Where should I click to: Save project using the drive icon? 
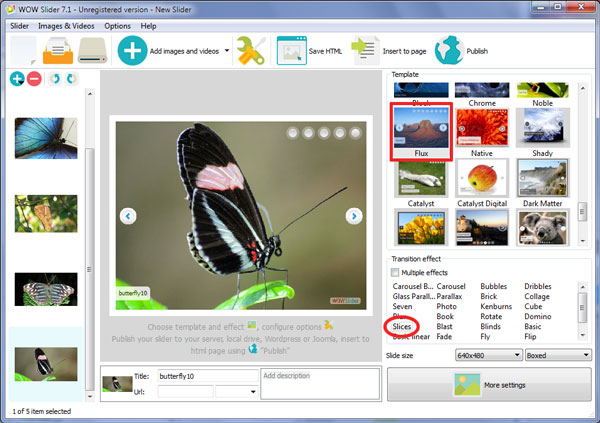92,51
